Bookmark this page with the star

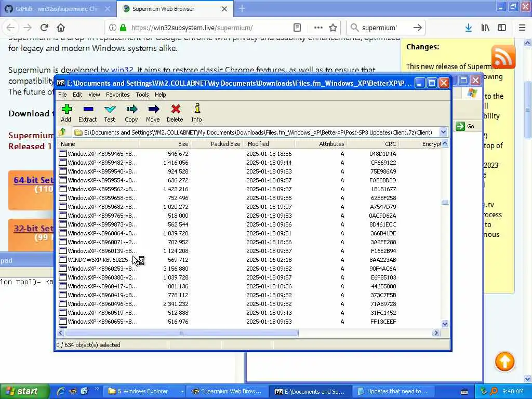coord(333,28)
